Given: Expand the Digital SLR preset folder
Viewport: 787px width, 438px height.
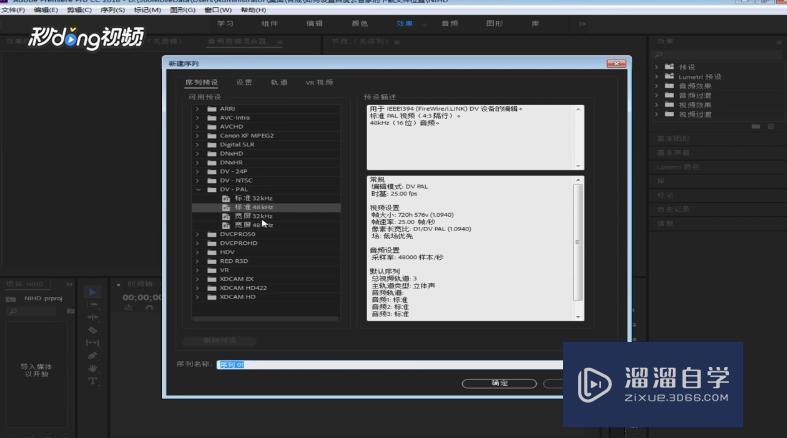Looking at the screenshot, I should coord(197,145).
